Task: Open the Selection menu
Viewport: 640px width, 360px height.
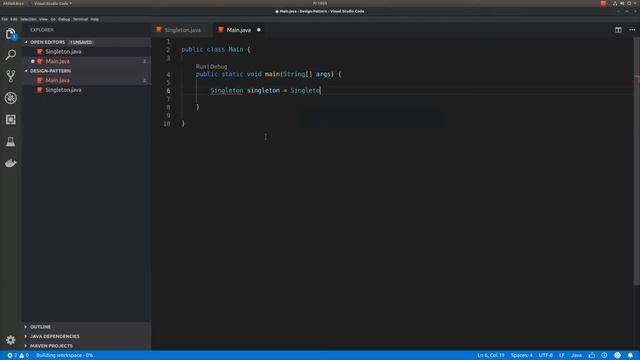Action: coord(28,19)
